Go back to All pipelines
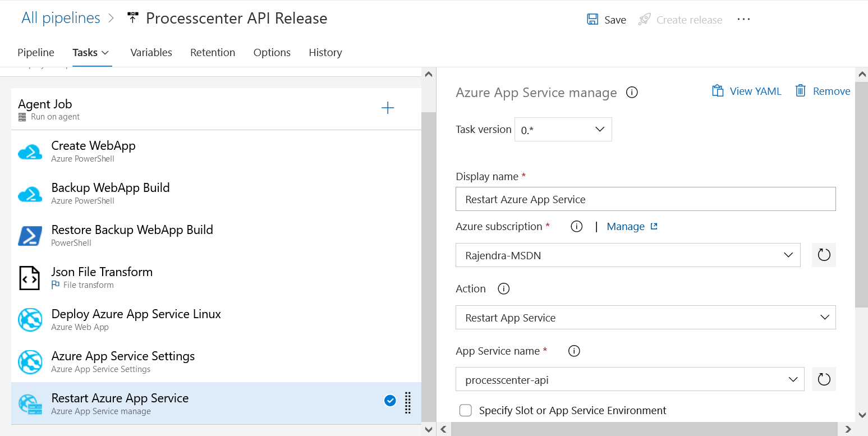Screen dimensions: 868x436 (61, 18)
